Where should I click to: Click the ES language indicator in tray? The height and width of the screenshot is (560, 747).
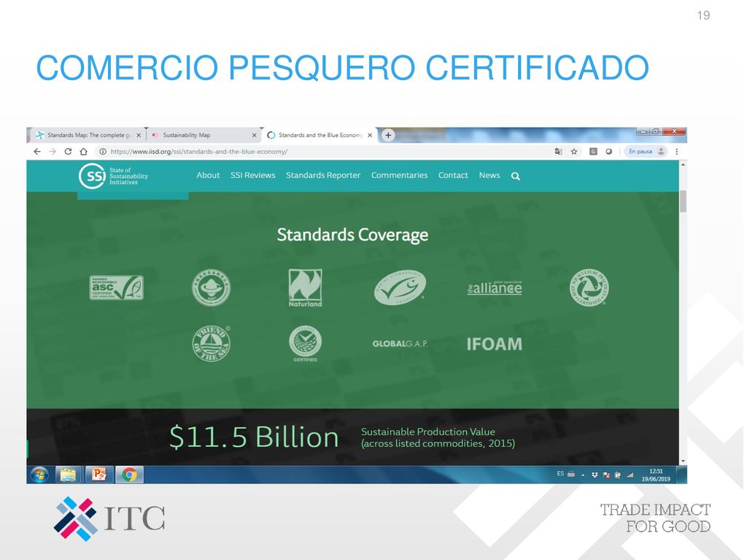[560, 474]
